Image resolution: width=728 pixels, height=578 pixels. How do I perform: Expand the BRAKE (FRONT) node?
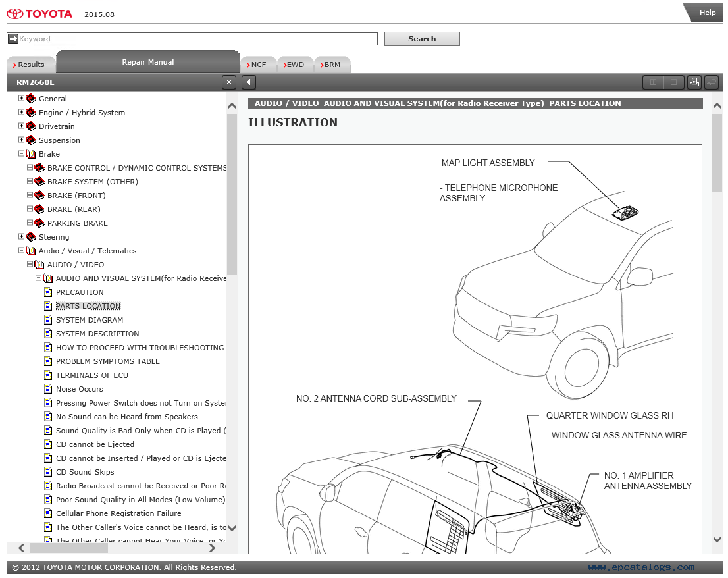(x=30, y=194)
